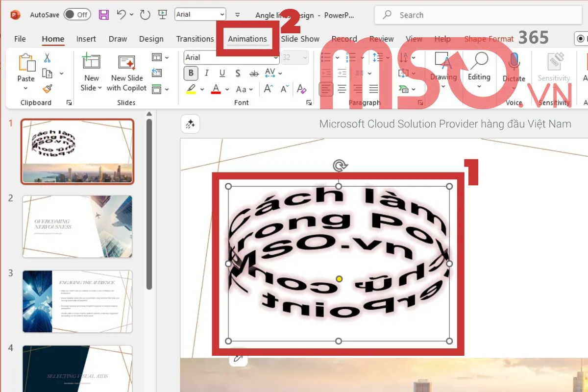Click the red font color button
The width and height of the screenshot is (588, 392).
tap(216, 89)
